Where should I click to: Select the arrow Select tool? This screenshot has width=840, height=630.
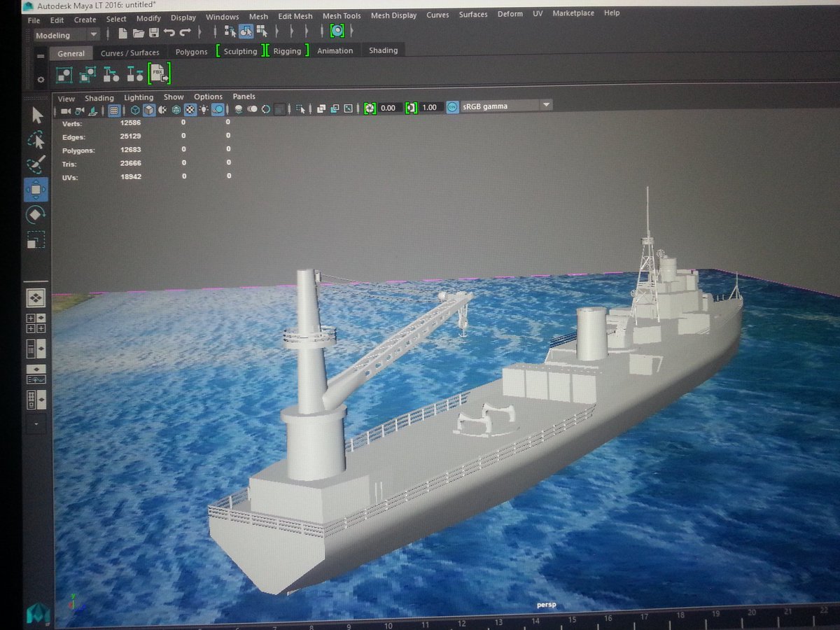[36, 115]
